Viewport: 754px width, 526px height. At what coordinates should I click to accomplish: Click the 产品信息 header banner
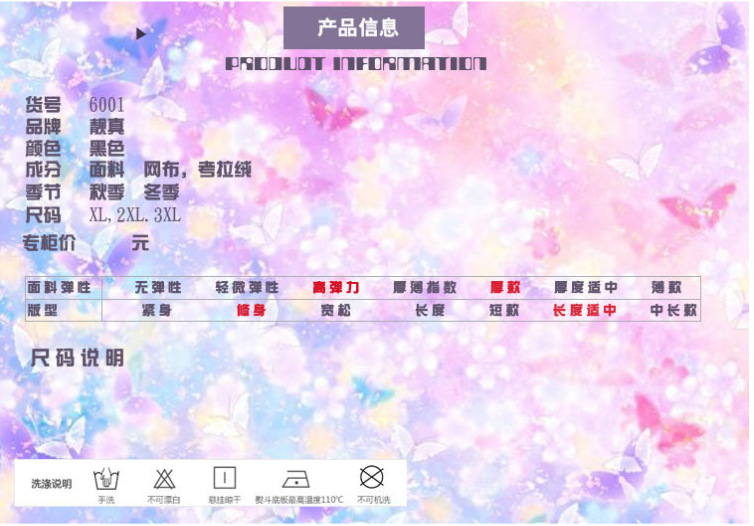click(x=354, y=27)
